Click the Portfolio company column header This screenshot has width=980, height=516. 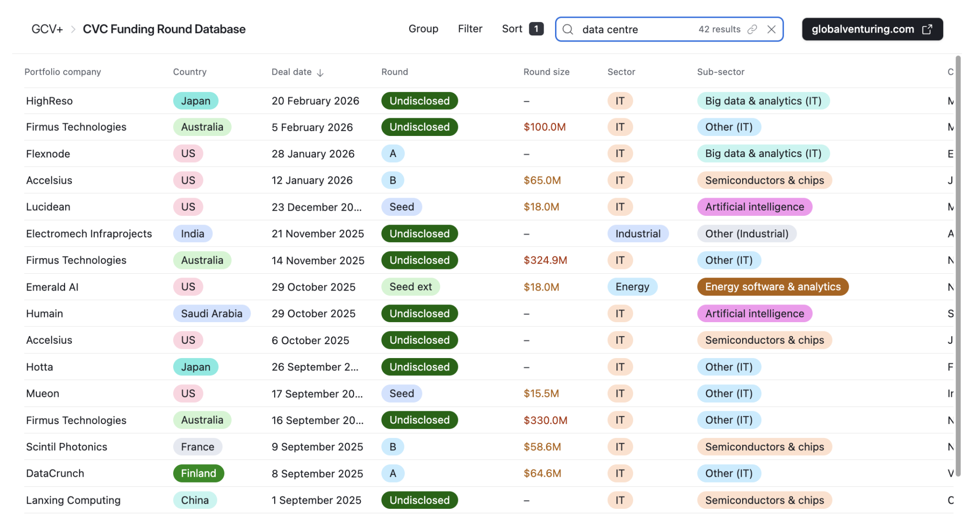(63, 72)
